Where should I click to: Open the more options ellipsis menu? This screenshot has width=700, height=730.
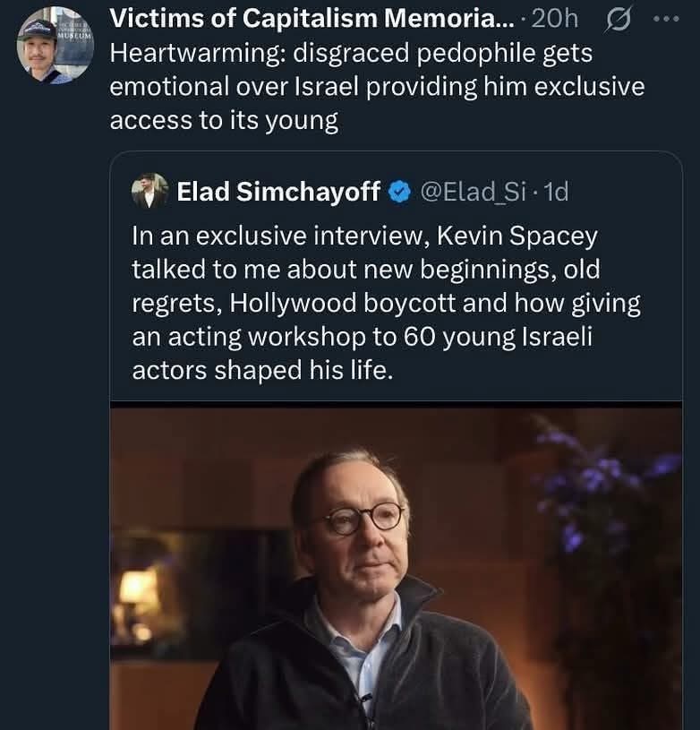[x=666, y=19]
